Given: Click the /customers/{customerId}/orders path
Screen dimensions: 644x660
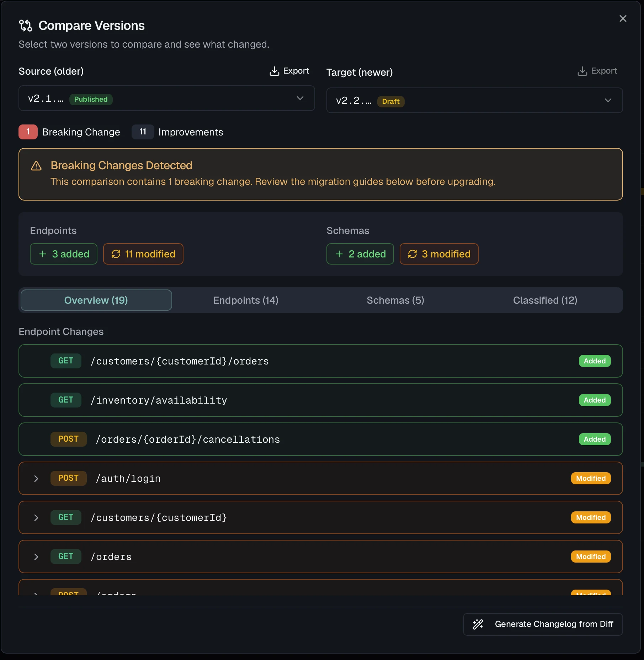Looking at the screenshot, I should (180, 361).
